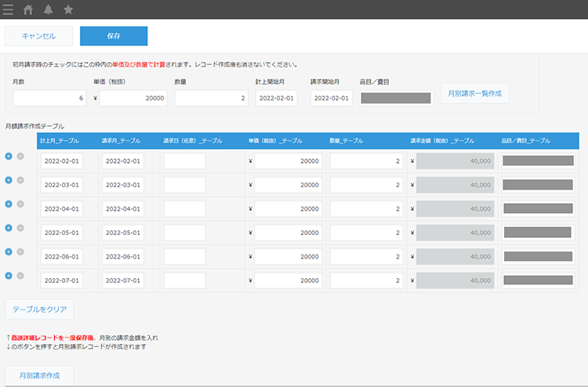
Task: Click the 月別請求作成 button
Action: (39, 375)
